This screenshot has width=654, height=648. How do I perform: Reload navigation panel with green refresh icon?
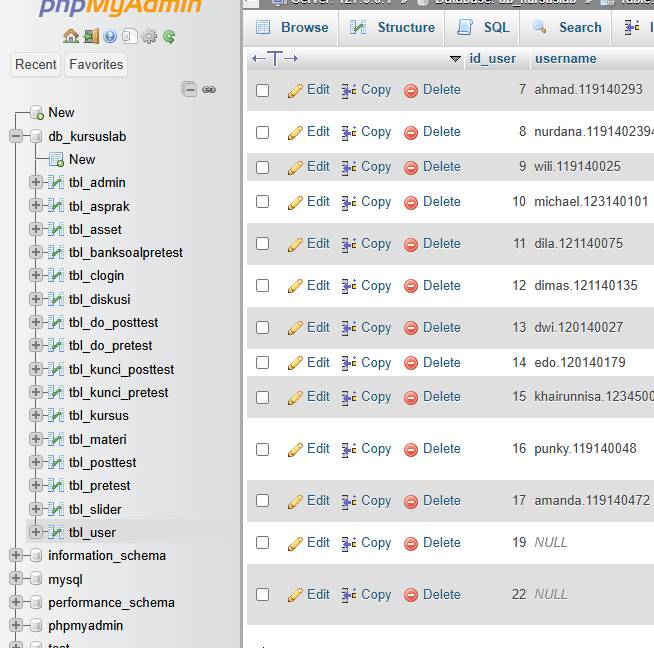169,37
